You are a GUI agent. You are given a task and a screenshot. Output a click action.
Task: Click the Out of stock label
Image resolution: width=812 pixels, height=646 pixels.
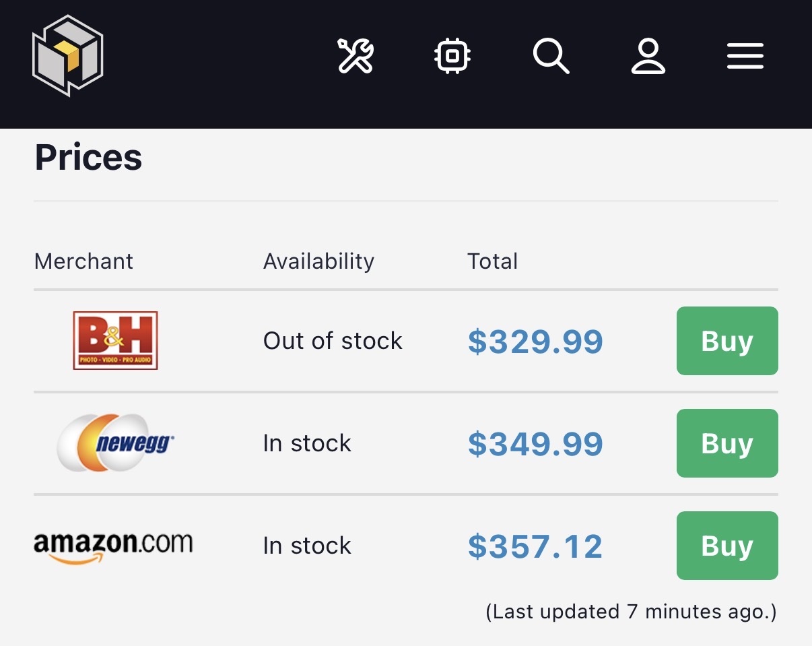(333, 341)
